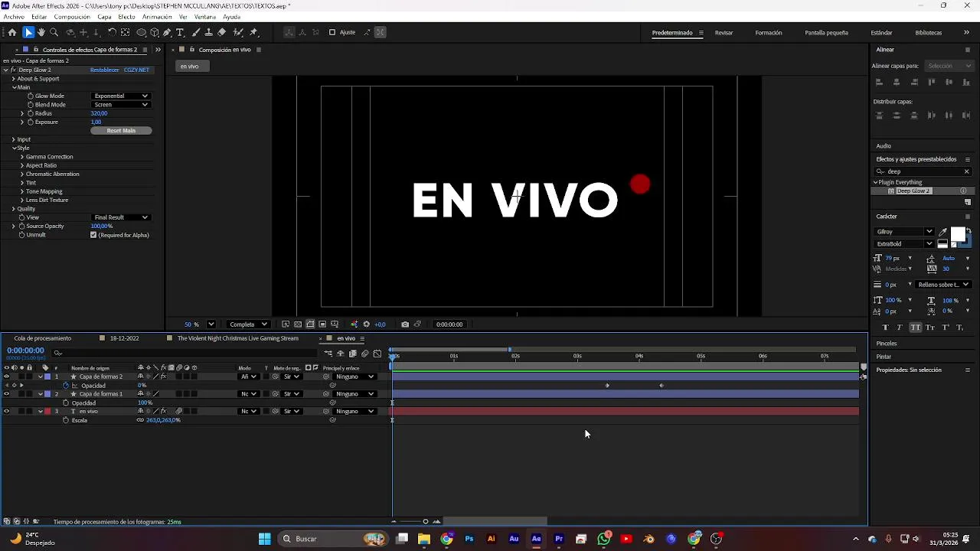This screenshot has width=980, height=551.
Task: Select the Clone Stamp tool
Action: (x=208, y=32)
